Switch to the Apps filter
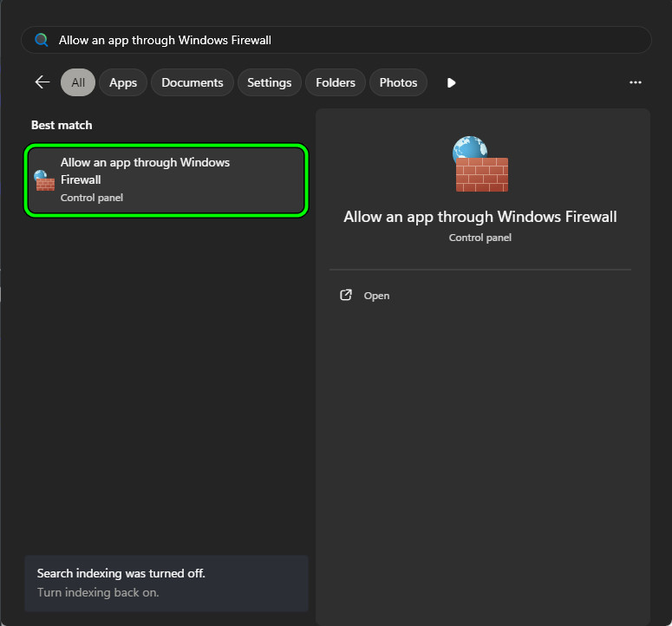 pos(123,82)
